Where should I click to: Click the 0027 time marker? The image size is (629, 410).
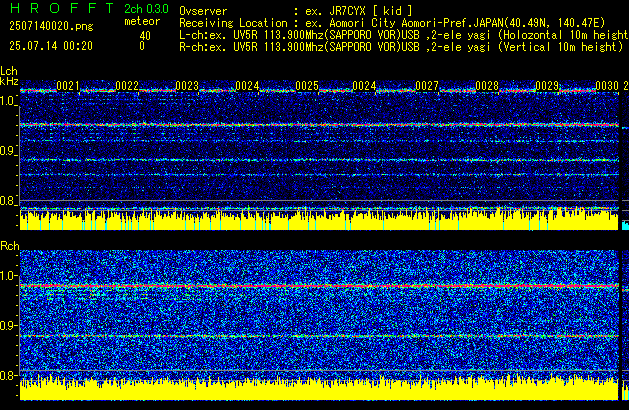pos(427,85)
